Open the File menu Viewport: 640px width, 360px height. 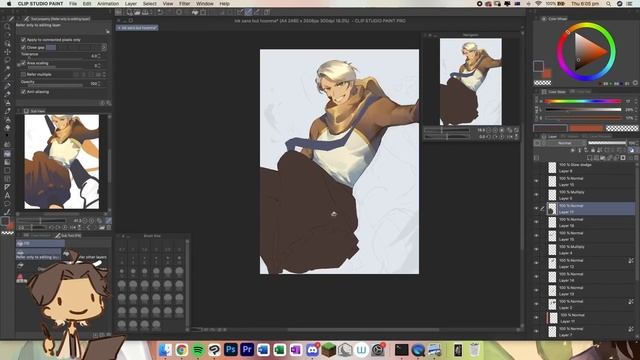[x=73, y=4]
